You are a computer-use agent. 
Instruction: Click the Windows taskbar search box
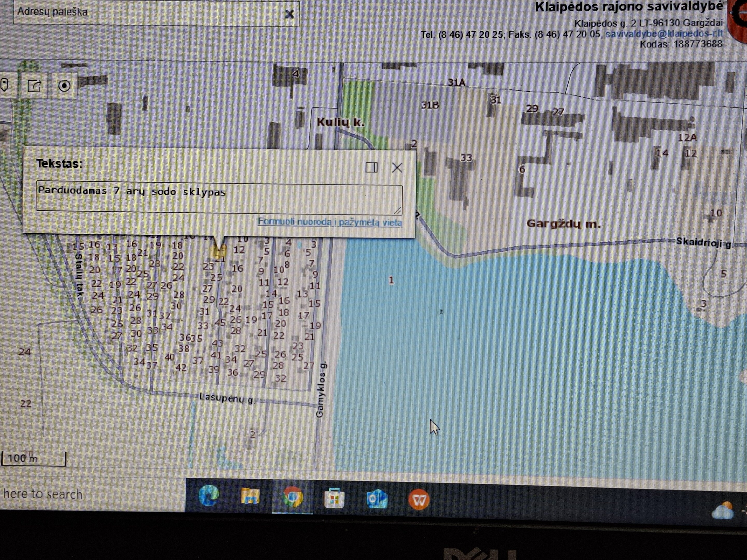tap(92, 494)
